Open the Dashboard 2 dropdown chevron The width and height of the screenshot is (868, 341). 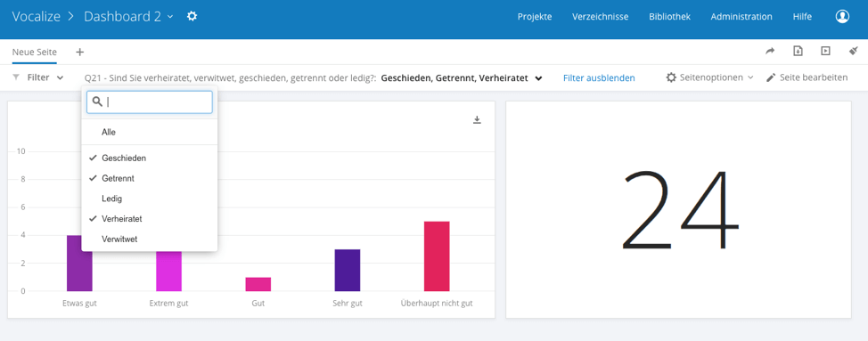(x=170, y=17)
